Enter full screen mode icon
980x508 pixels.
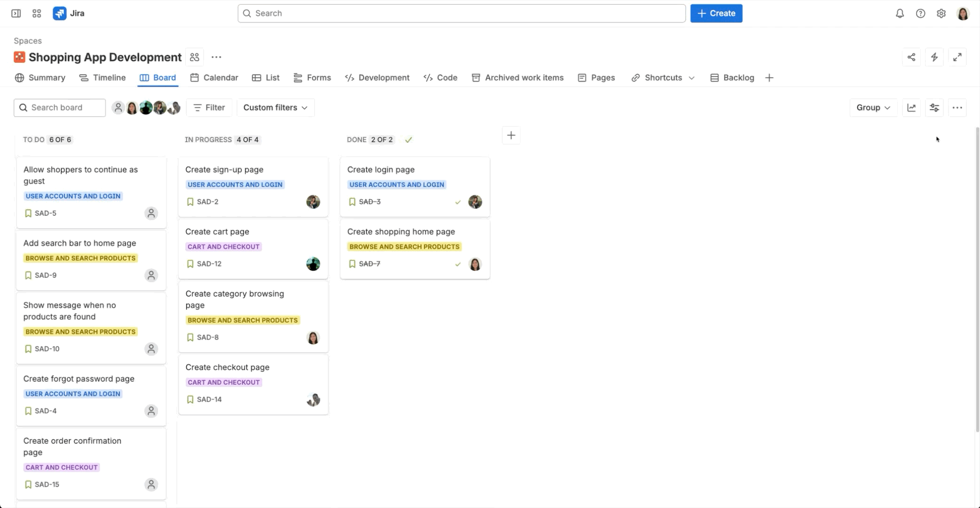pyautogui.click(x=957, y=57)
